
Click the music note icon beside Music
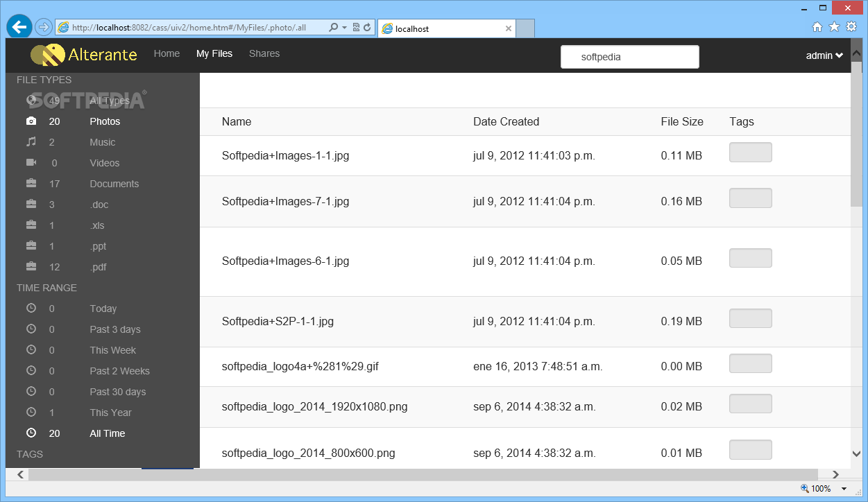pyautogui.click(x=31, y=142)
